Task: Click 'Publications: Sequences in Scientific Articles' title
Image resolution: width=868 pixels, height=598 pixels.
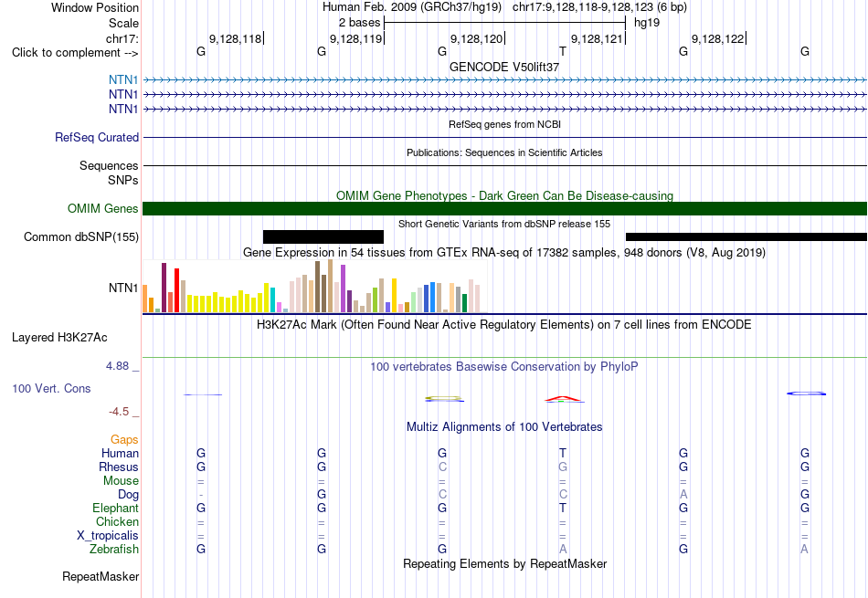Action: (x=504, y=152)
